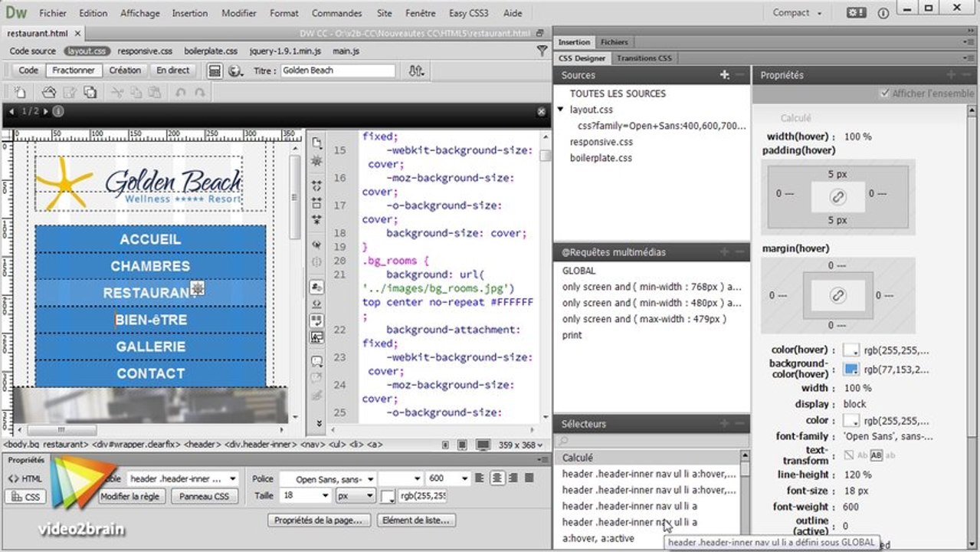Open the Taille size 18 dropdown
This screenshot has width=980, height=552.
click(305, 496)
